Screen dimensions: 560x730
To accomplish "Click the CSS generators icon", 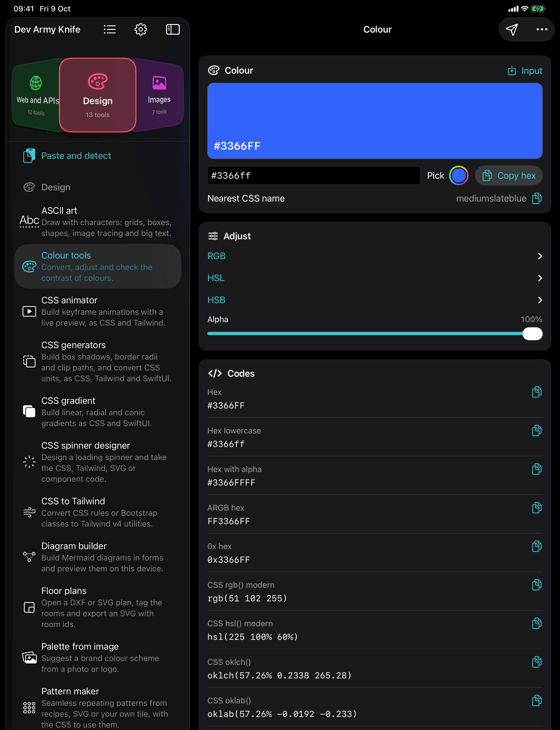I will click(x=29, y=361).
